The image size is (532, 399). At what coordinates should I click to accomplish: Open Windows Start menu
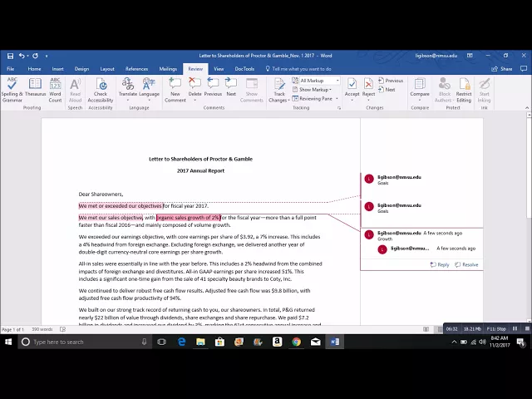point(8,342)
